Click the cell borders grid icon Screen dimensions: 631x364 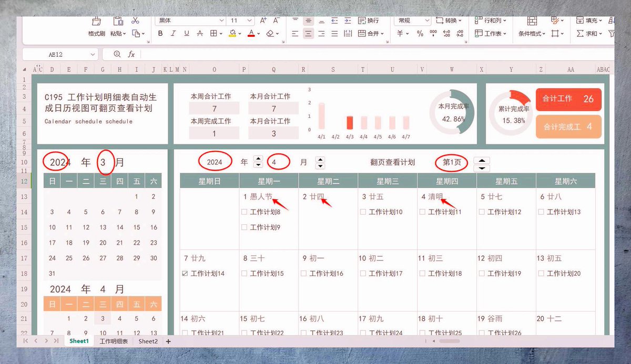click(x=213, y=33)
